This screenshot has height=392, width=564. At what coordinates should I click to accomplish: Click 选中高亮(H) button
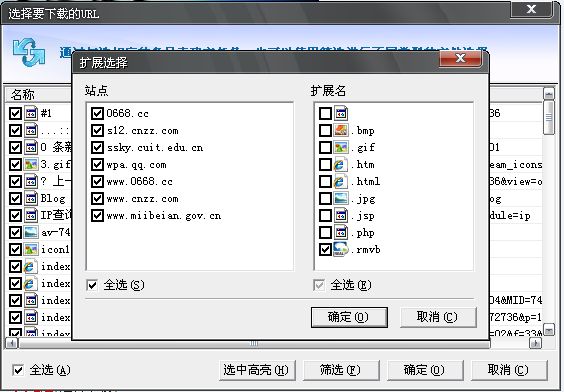coord(257,370)
